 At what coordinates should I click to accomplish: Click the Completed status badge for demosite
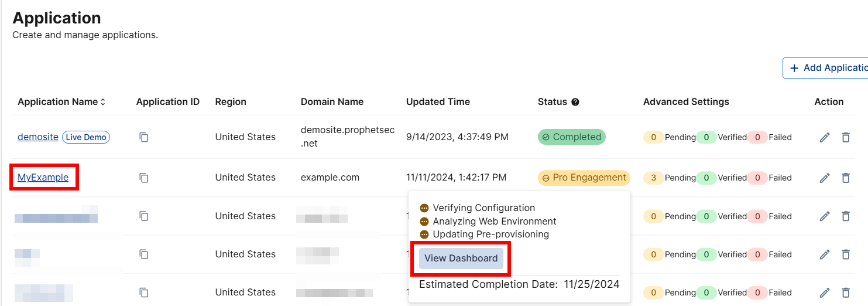pos(571,137)
